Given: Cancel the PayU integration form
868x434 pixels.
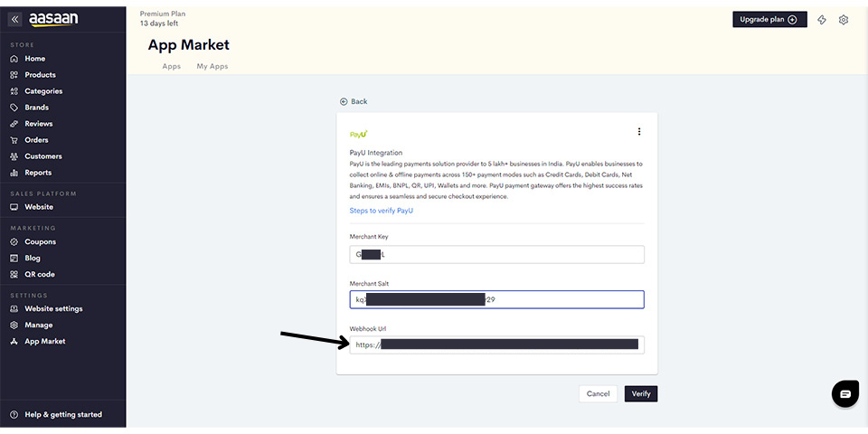Looking at the screenshot, I should [x=598, y=394].
